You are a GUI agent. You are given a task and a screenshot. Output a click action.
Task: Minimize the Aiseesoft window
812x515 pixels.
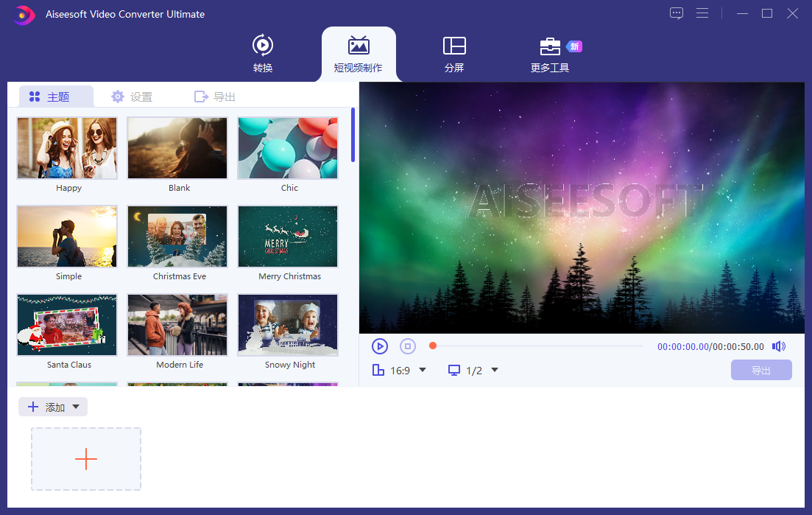pos(742,13)
